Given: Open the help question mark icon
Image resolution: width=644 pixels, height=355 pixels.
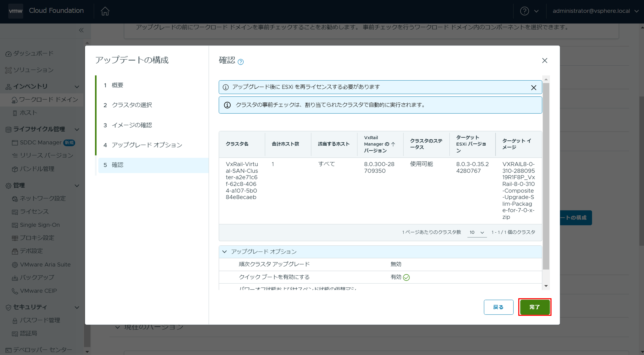Looking at the screenshot, I should click(x=524, y=11).
